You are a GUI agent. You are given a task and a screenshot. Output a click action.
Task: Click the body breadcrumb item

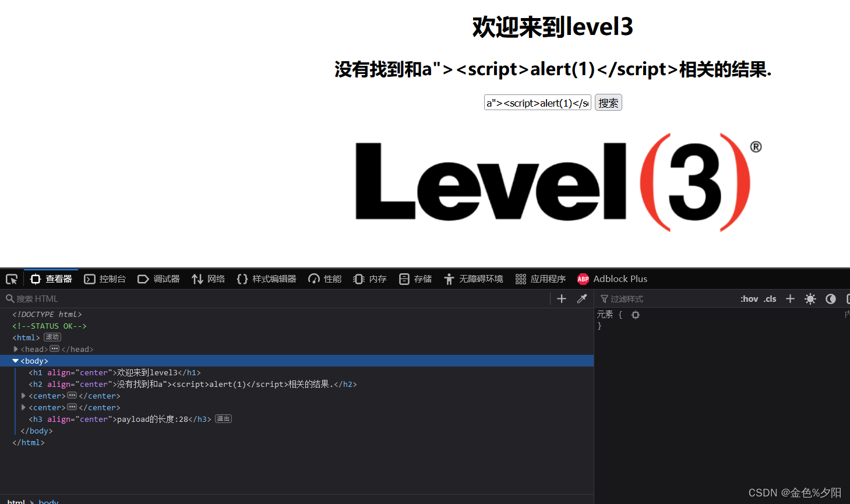click(x=49, y=501)
